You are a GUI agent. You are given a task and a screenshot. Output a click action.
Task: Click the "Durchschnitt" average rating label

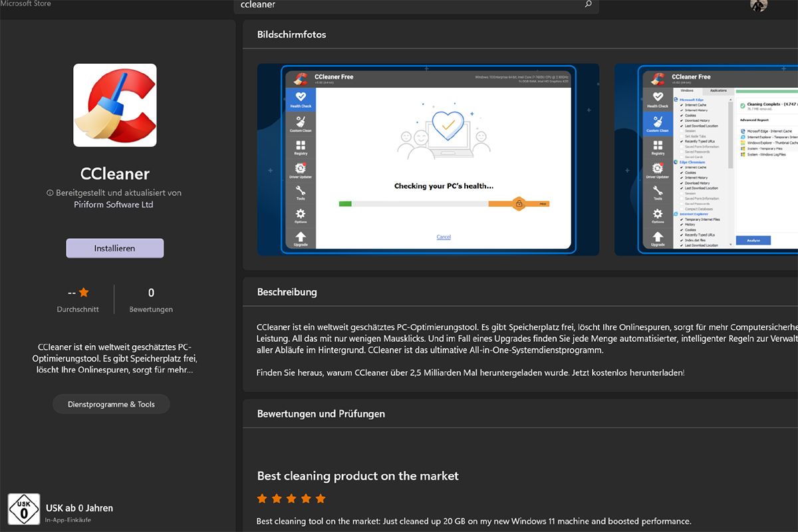tap(78, 309)
